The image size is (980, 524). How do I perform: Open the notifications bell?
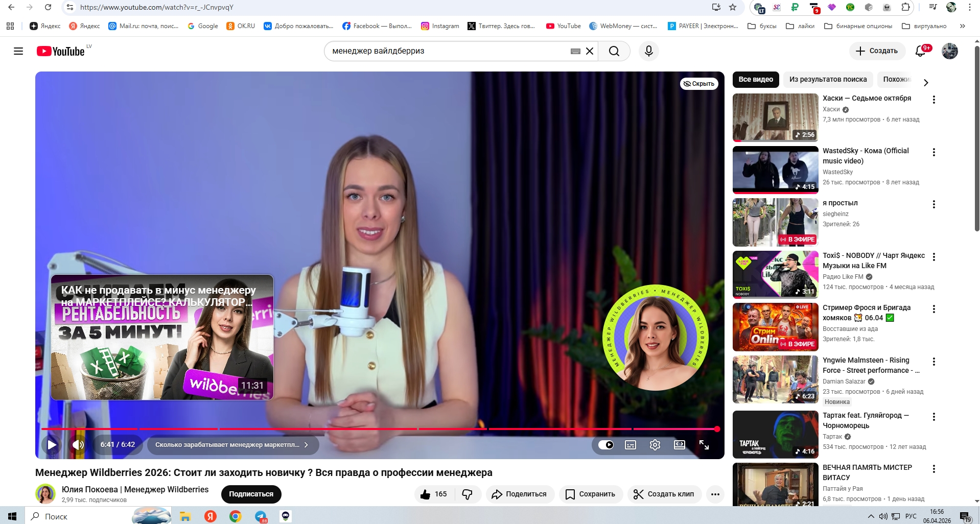pos(921,51)
